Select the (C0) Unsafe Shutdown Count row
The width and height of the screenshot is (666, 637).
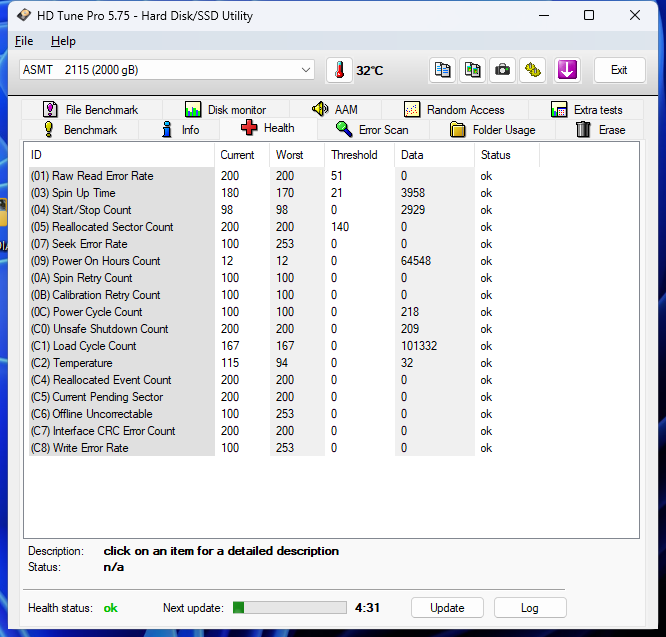[x=283, y=329]
